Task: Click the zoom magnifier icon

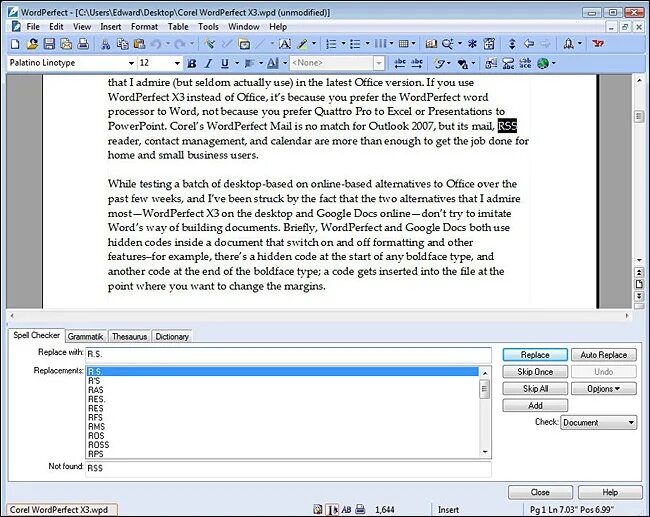Action: point(448,44)
